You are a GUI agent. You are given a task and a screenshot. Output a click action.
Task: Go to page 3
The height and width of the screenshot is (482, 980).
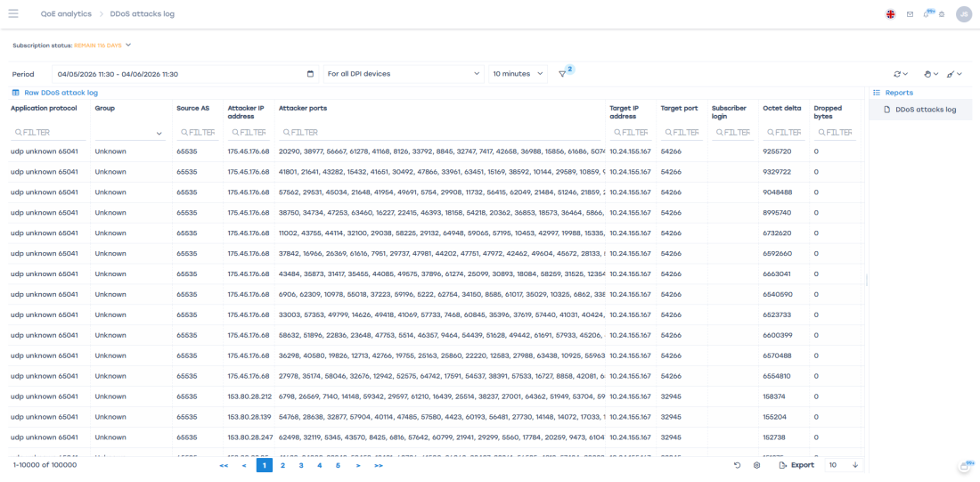click(x=300, y=465)
